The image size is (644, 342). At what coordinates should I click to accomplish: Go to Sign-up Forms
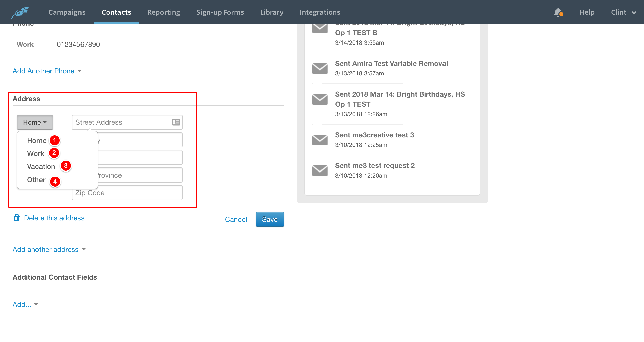click(x=220, y=12)
